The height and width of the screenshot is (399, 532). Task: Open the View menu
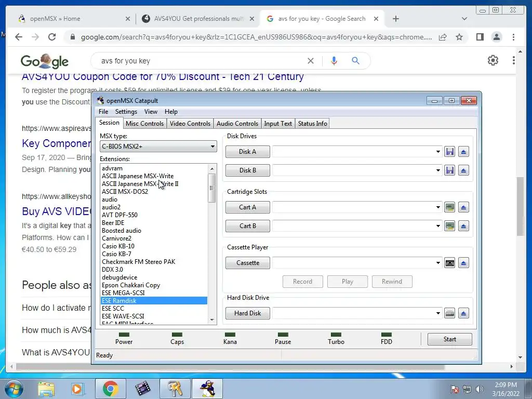click(151, 112)
